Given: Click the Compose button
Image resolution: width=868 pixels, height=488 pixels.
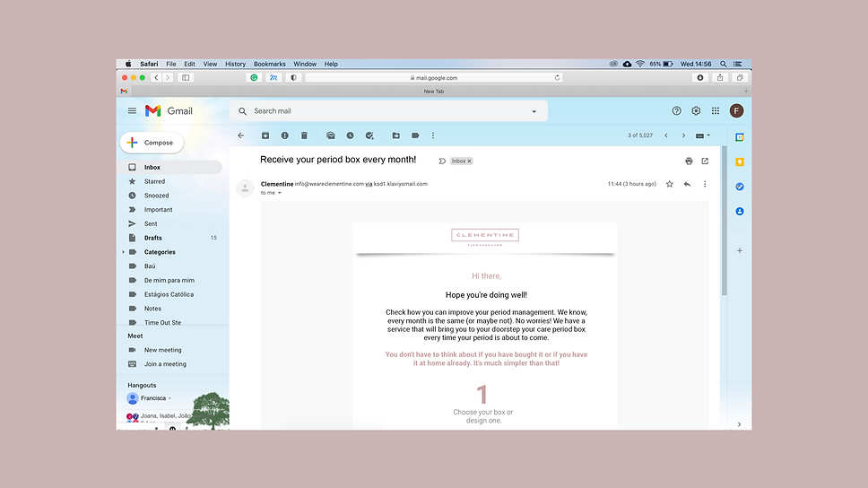Looking at the screenshot, I should tap(152, 143).
